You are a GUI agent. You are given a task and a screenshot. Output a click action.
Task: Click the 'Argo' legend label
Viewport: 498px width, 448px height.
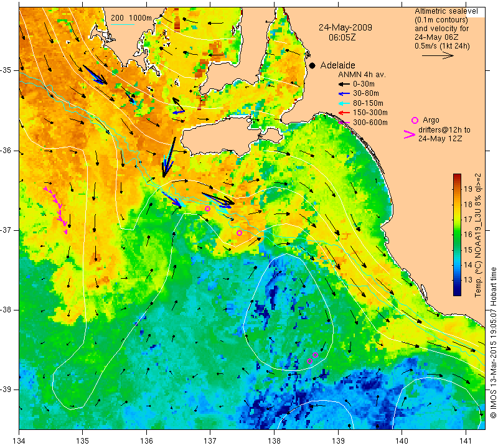click(431, 120)
